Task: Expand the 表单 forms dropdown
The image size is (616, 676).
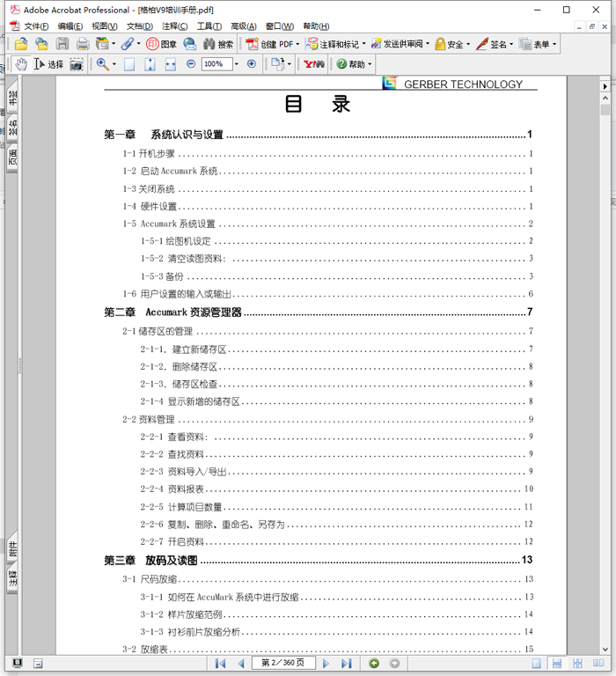Action: [554, 44]
